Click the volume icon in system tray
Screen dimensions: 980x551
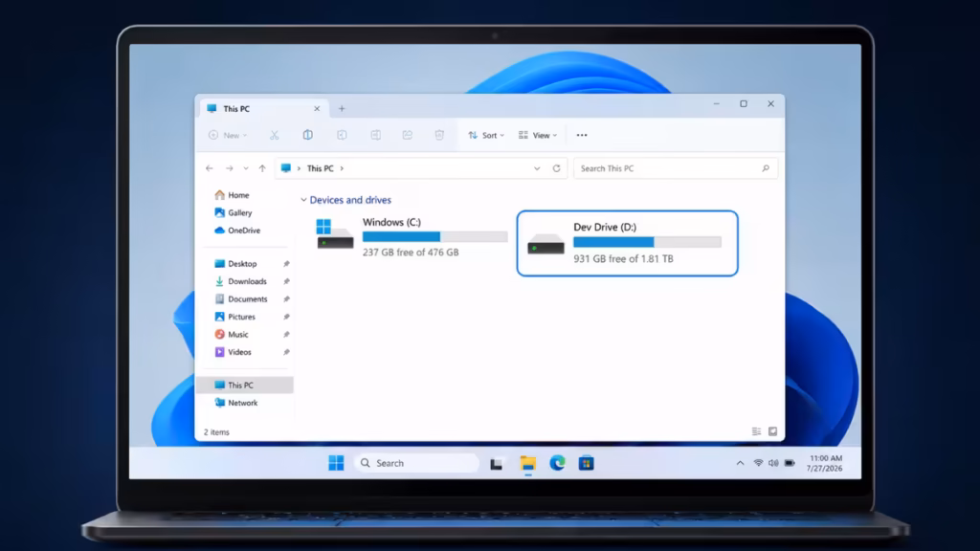[x=773, y=463]
